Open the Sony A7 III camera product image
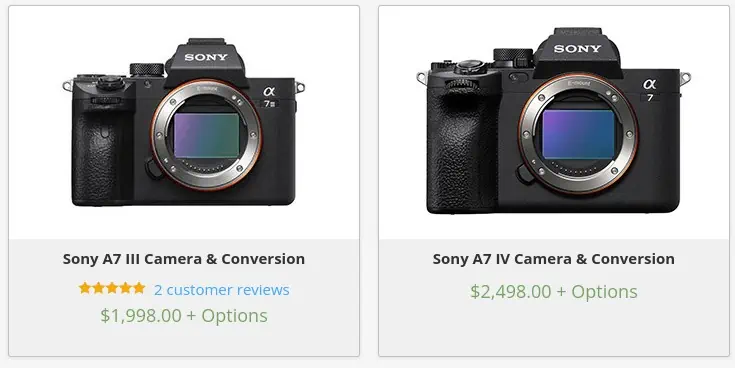This screenshot has height=368, width=735. (x=184, y=122)
